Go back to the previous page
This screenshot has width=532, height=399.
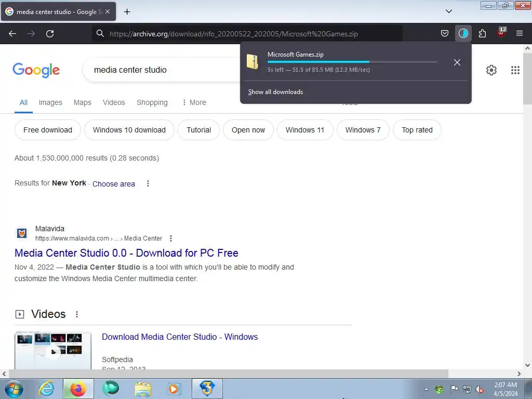tap(12, 34)
